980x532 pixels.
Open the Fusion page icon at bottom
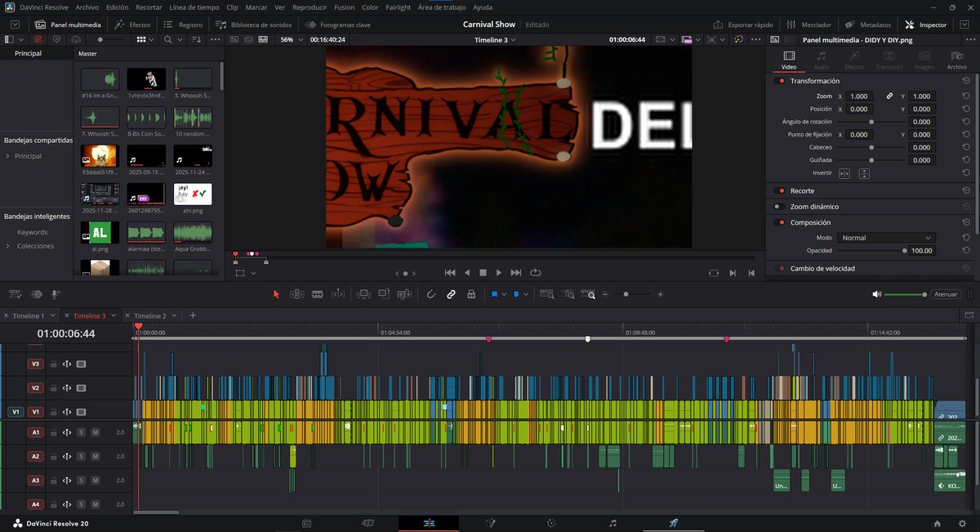[490, 523]
